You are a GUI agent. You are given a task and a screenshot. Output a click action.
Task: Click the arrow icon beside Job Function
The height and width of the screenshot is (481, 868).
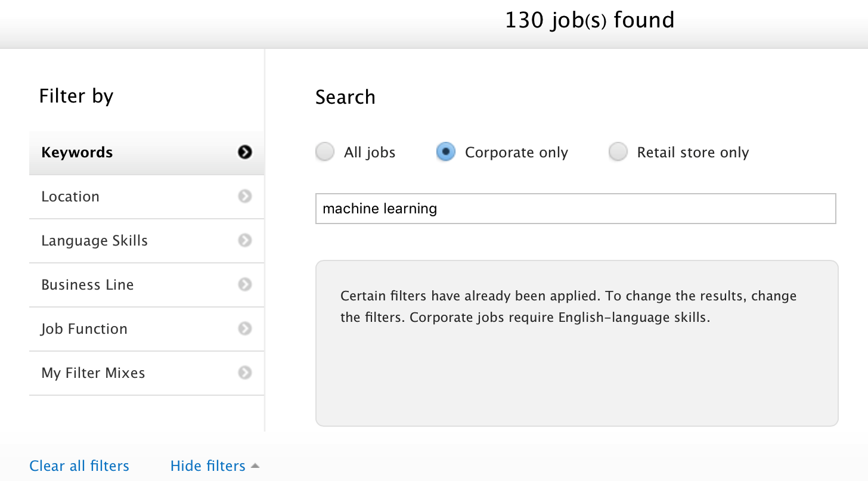[x=244, y=329]
